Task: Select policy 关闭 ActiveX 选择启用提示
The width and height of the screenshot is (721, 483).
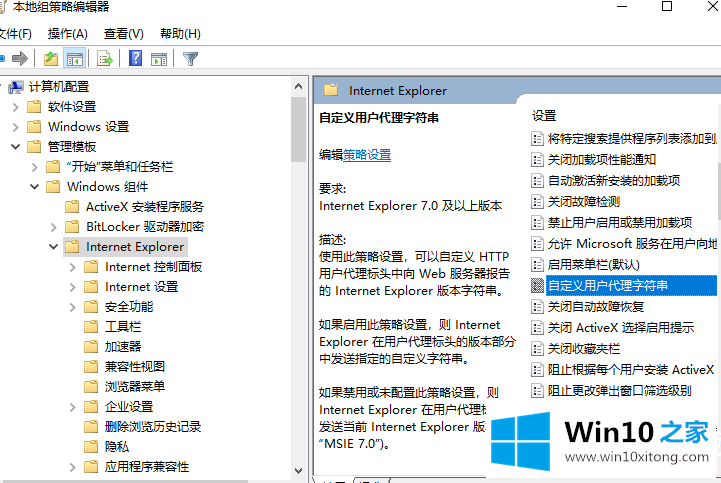Action: (x=621, y=328)
